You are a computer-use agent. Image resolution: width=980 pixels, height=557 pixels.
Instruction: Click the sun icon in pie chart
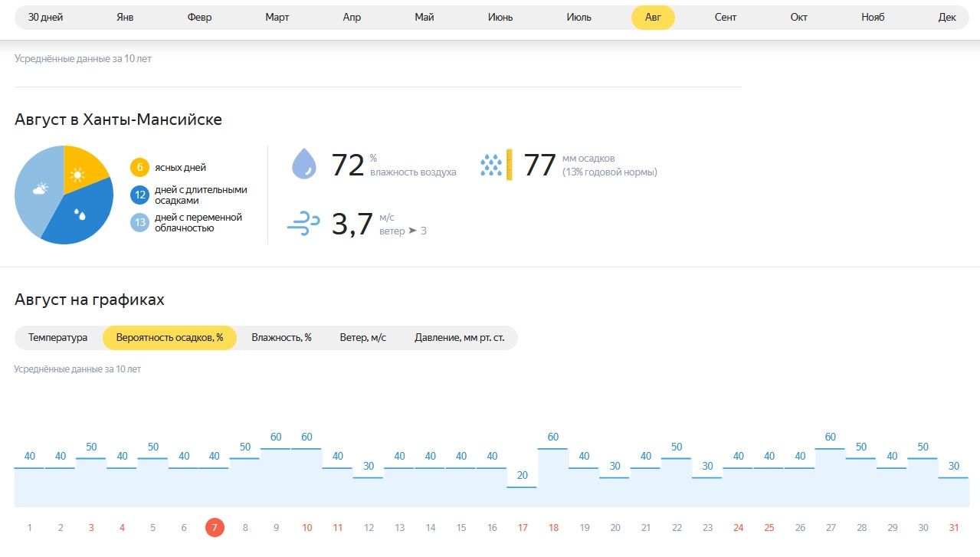coord(77,175)
